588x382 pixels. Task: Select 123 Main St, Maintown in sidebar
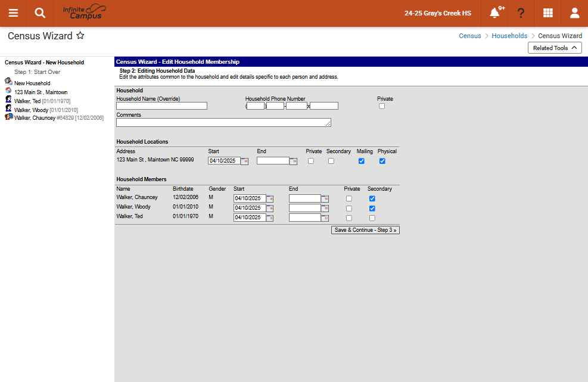[x=41, y=92]
